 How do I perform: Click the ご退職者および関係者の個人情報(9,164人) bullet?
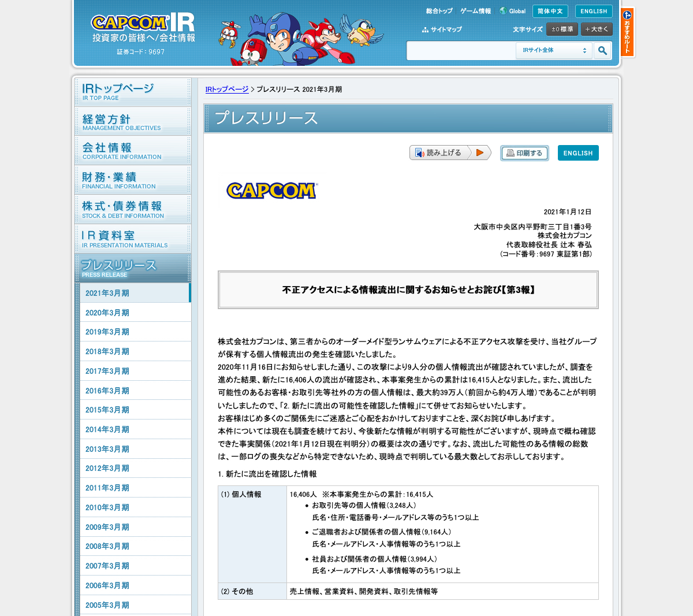(381, 532)
